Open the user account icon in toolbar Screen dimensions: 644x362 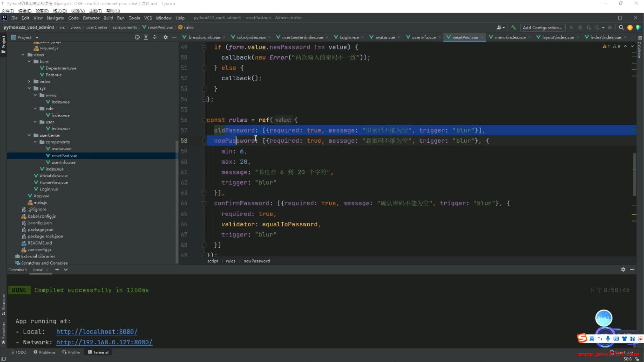click(x=500, y=27)
